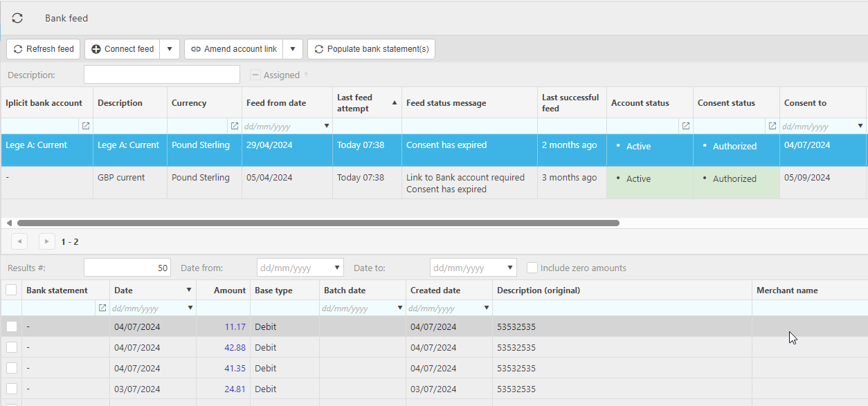The width and height of the screenshot is (868, 406).
Task: Open the Date from date dropdown
Action: click(337, 268)
